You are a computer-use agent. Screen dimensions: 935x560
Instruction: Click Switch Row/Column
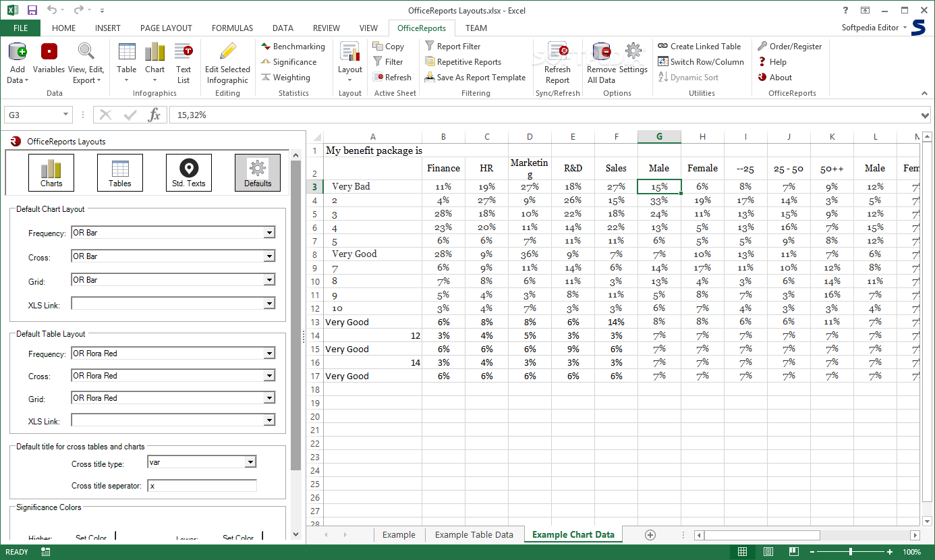pyautogui.click(x=701, y=62)
